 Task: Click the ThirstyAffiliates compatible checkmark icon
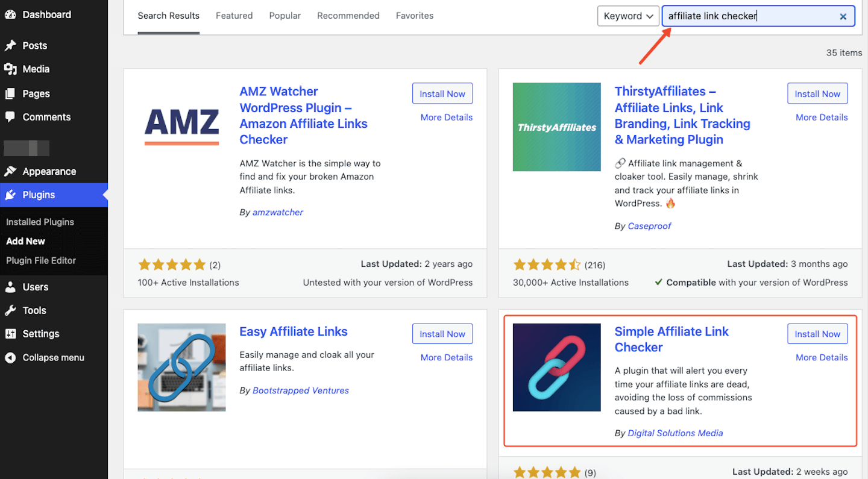coord(659,282)
